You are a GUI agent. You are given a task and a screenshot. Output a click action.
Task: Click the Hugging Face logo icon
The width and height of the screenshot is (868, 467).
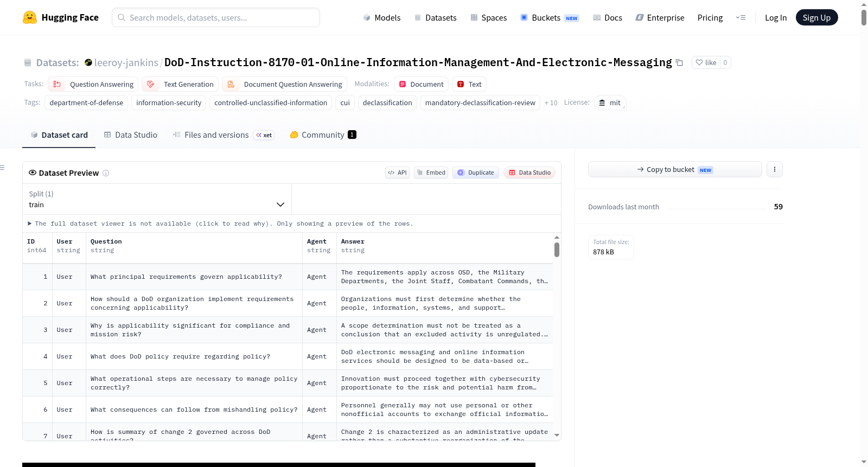coord(30,17)
